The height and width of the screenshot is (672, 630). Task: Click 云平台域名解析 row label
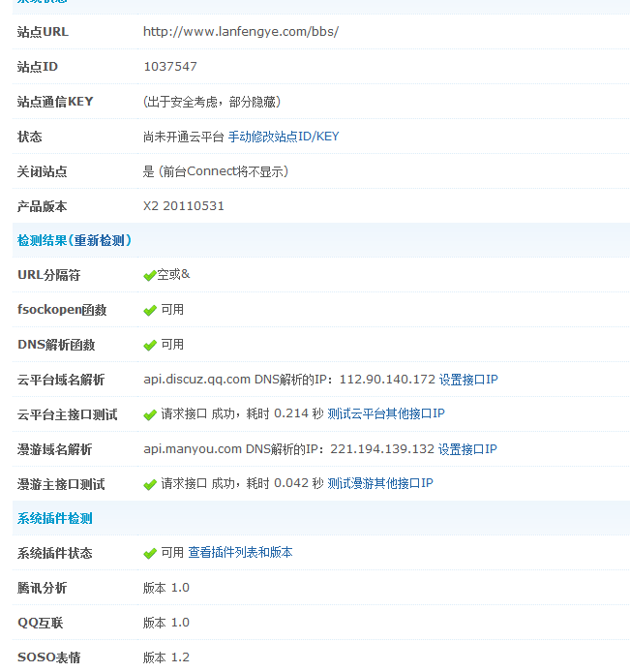point(61,380)
